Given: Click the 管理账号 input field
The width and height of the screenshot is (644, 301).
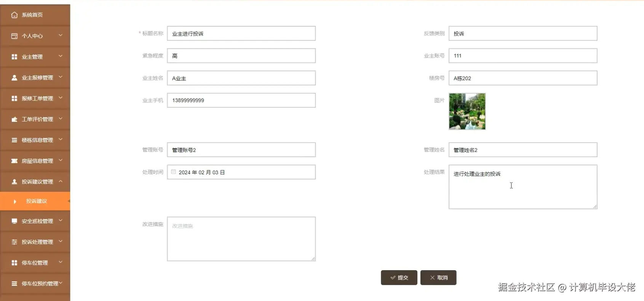Looking at the screenshot, I should coord(241,150).
